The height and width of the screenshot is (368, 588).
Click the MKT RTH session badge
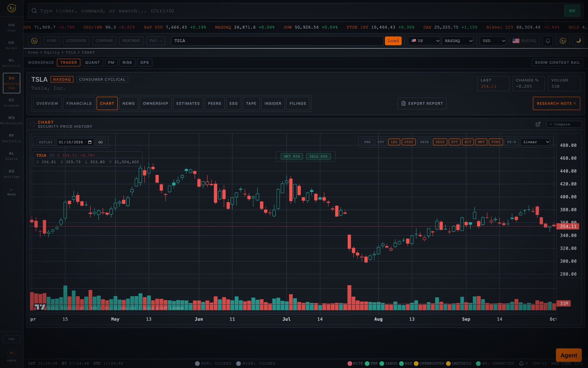(x=292, y=157)
